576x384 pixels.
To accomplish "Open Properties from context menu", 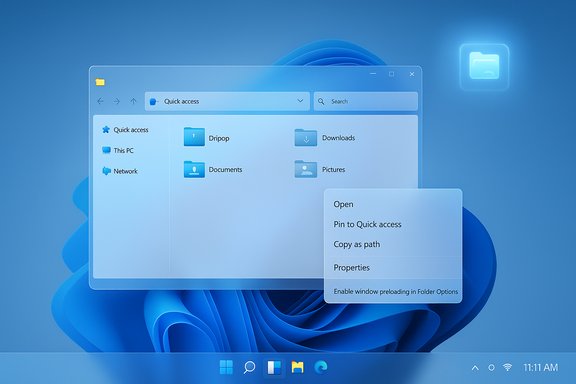I will pos(352,268).
